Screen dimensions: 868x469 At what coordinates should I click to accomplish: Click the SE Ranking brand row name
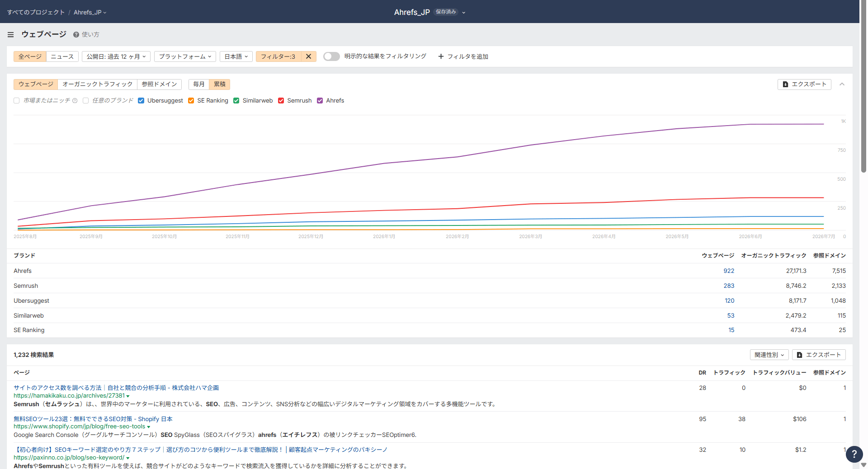point(29,330)
